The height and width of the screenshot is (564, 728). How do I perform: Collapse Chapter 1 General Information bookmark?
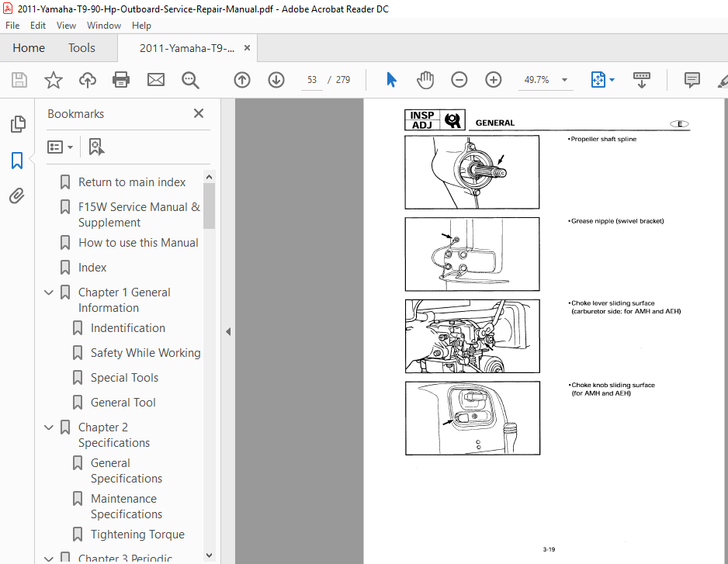click(49, 292)
